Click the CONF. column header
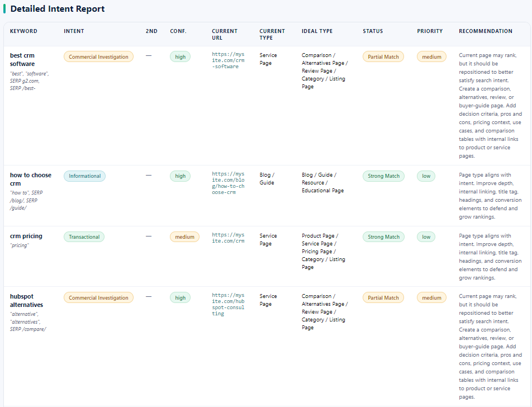The width and height of the screenshot is (532, 407). 178,31
